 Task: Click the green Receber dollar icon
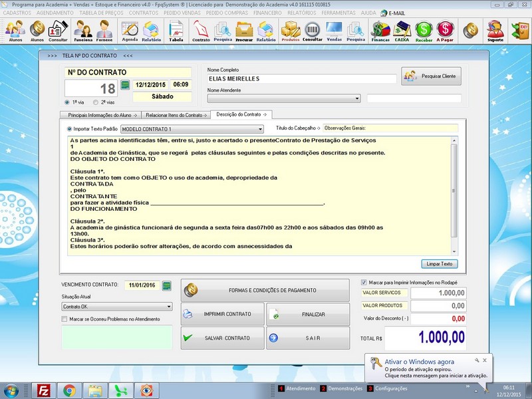tap(424, 31)
